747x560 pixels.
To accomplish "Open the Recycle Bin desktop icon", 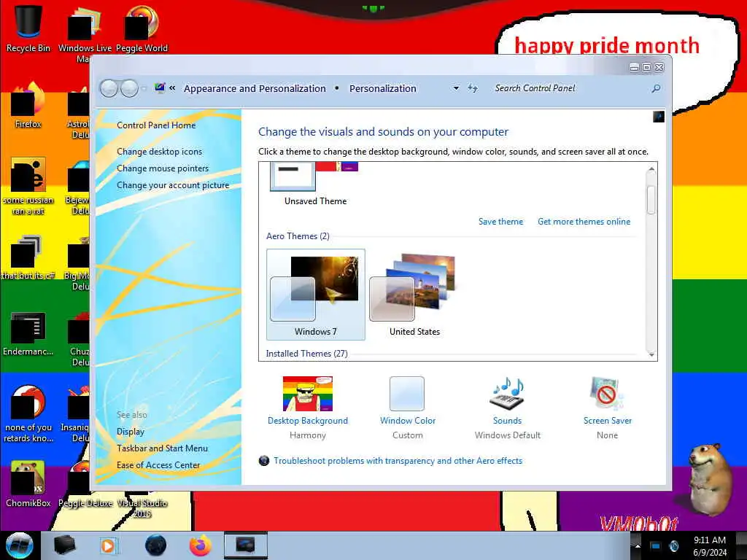I will point(28,28).
